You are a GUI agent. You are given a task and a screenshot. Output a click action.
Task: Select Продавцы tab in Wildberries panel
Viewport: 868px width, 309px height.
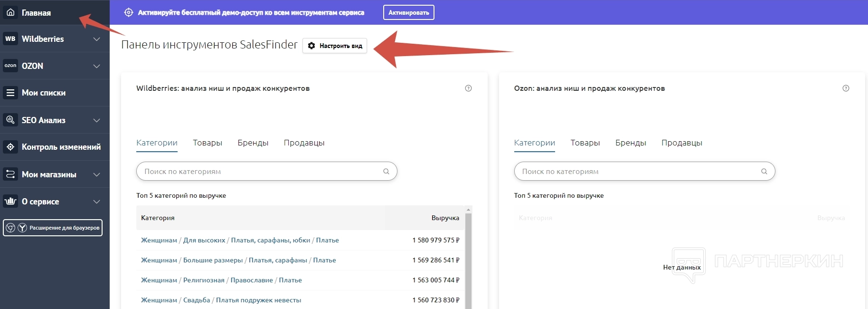pos(304,143)
